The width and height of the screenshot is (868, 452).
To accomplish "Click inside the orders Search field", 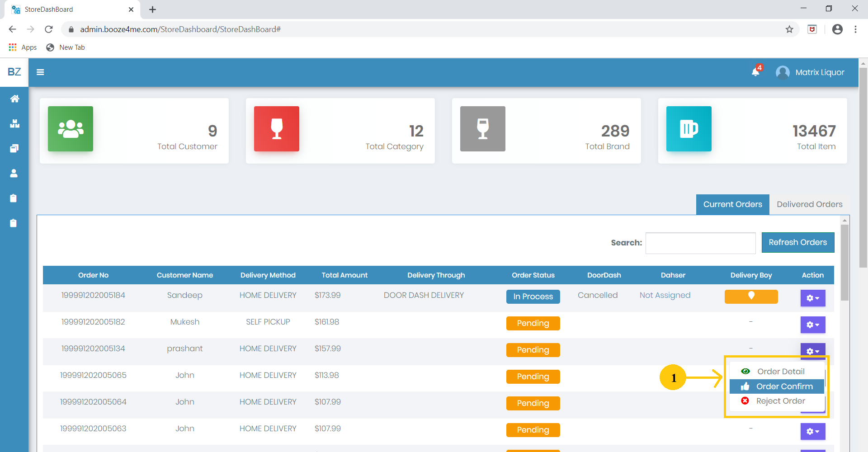I will point(700,243).
